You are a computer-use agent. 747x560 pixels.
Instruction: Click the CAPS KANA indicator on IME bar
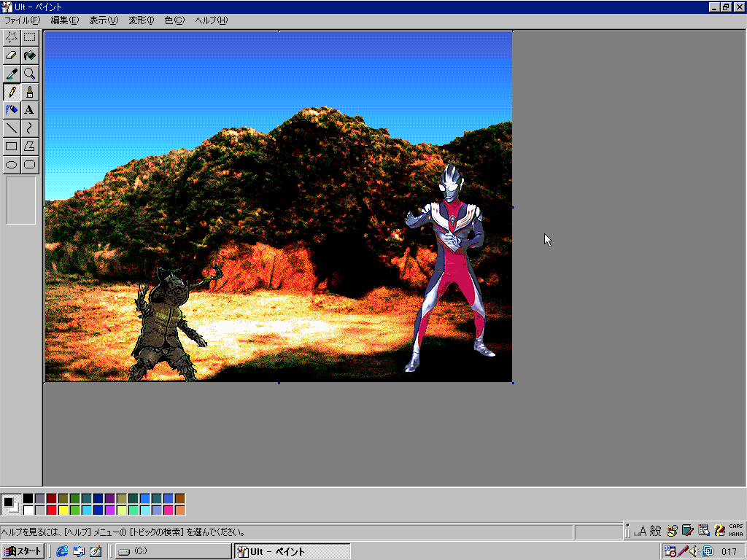pos(735,530)
